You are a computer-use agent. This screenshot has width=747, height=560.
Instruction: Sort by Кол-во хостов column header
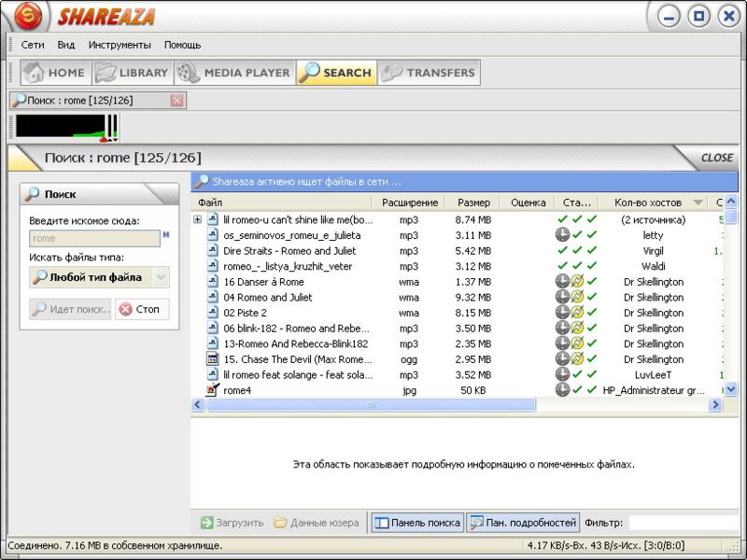pos(654,203)
